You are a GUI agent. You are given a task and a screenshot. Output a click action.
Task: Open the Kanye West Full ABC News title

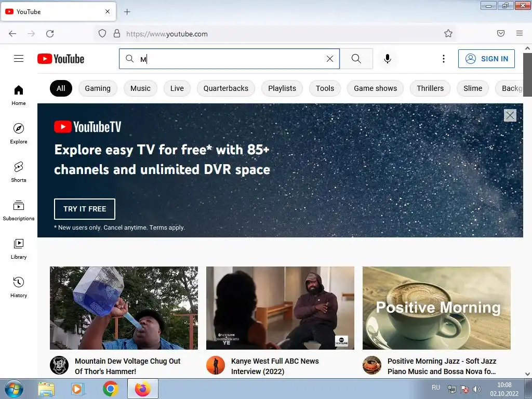coord(275,366)
